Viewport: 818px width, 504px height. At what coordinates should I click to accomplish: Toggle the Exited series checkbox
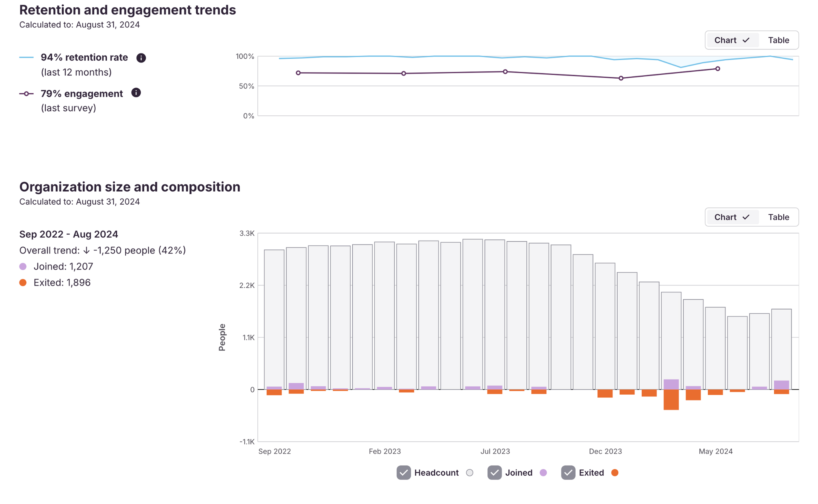click(x=568, y=473)
